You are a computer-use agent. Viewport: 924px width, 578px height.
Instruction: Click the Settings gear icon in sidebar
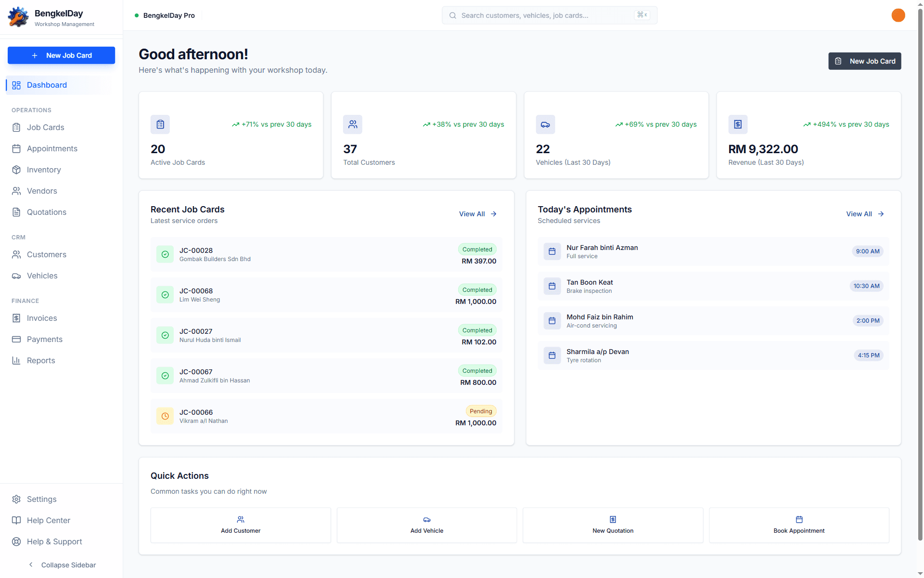click(16, 499)
